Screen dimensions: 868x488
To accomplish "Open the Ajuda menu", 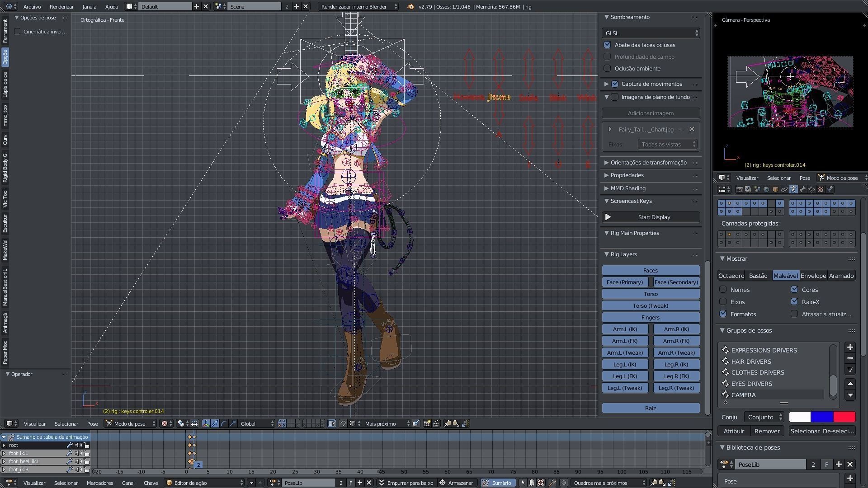I will click(111, 6).
